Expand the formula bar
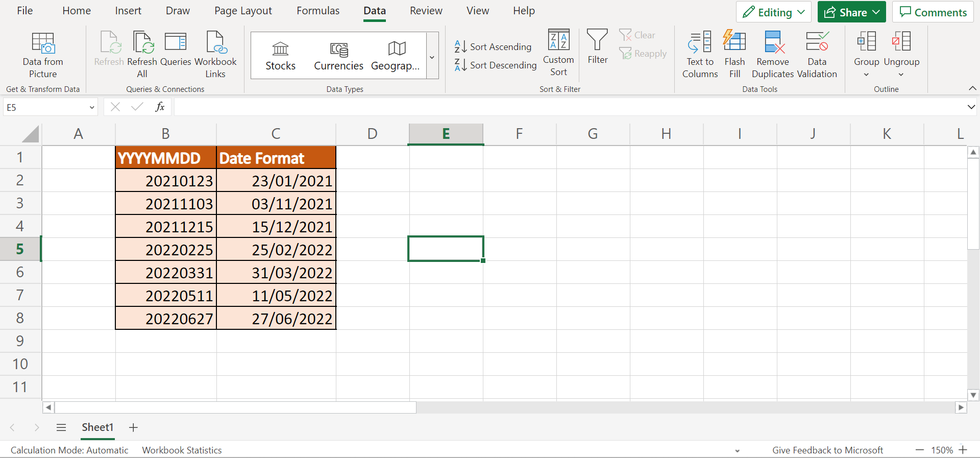 coord(971,107)
